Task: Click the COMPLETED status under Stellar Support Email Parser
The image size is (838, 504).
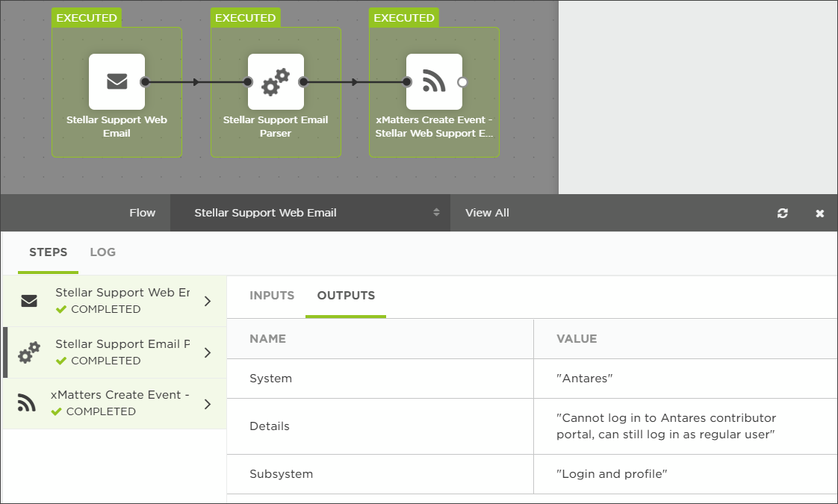Action: [x=99, y=361]
